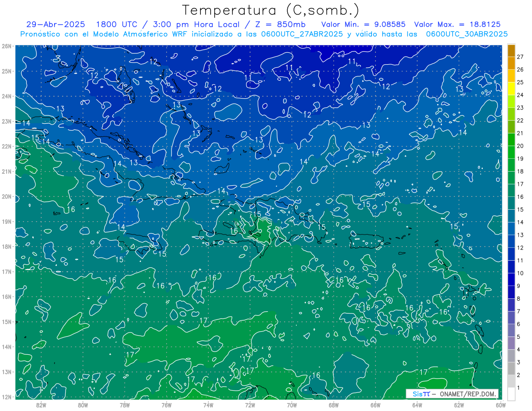
Task: Click the '78W' longitude label
Action: point(125,405)
